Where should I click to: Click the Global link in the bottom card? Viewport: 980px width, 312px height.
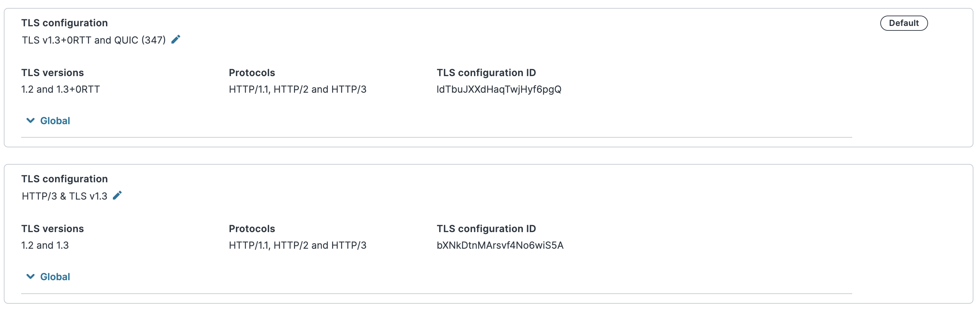point(55,276)
